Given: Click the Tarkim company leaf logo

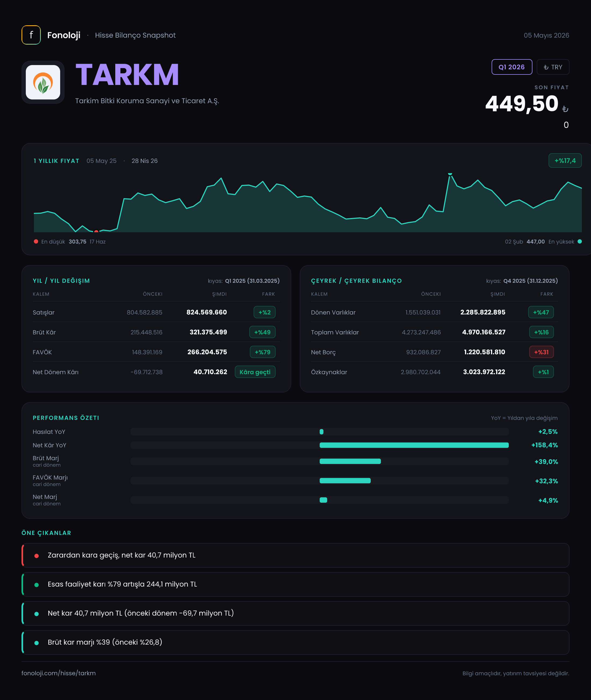Looking at the screenshot, I should pyautogui.click(x=43, y=82).
